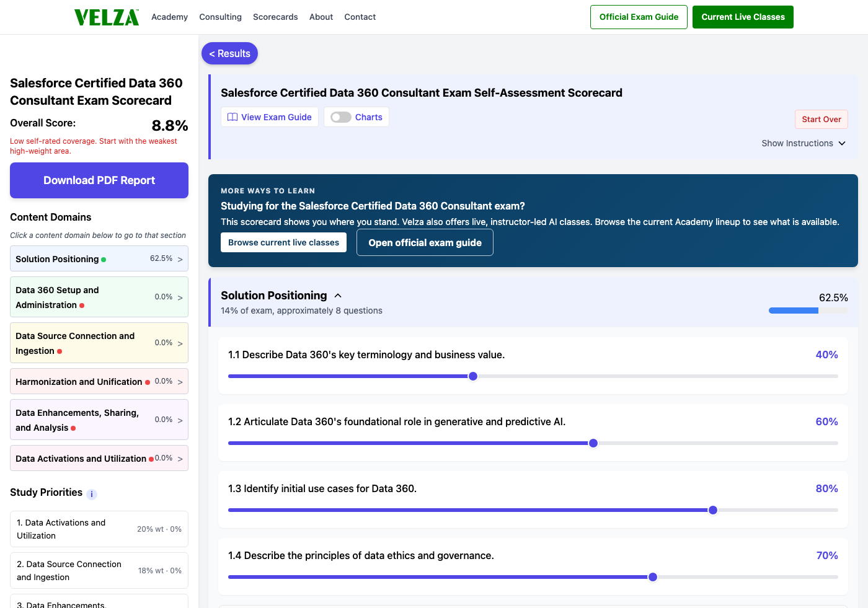Open Data Activations and Utilization domain
Viewport: 868px width, 608px height.
click(x=99, y=458)
